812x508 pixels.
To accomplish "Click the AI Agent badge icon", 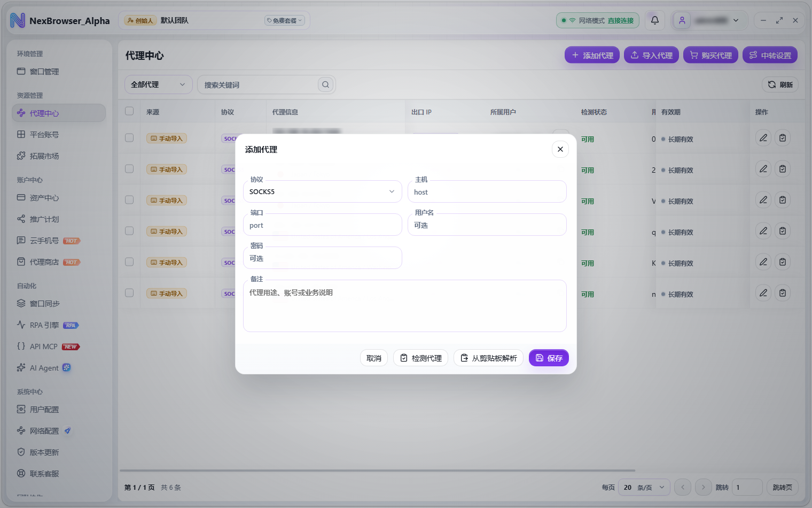I will pos(67,367).
